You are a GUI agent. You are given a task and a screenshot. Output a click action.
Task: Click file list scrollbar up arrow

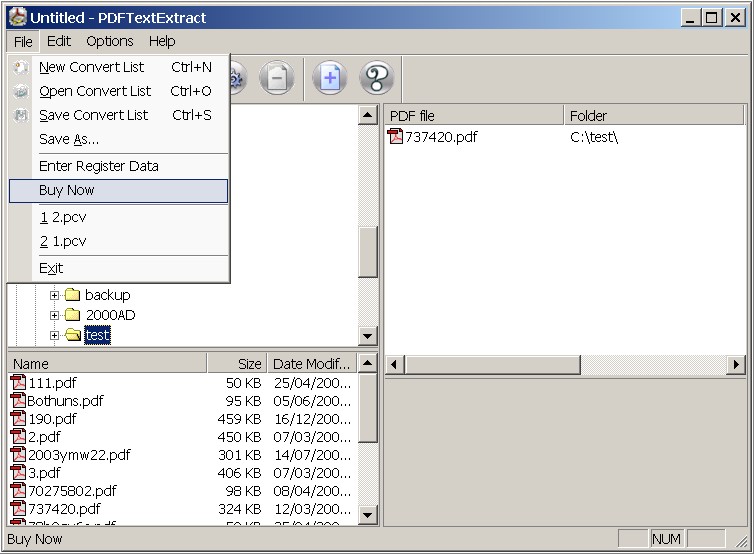point(368,364)
